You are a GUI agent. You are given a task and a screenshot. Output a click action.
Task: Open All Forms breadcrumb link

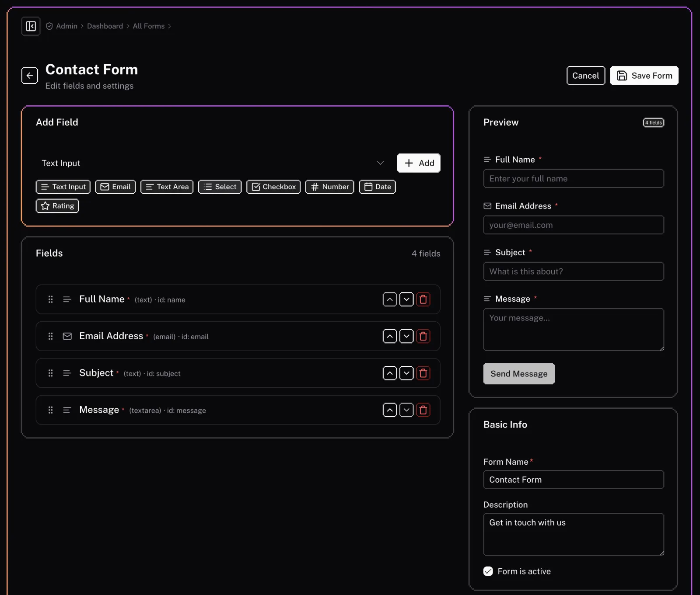[x=149, y=26]
